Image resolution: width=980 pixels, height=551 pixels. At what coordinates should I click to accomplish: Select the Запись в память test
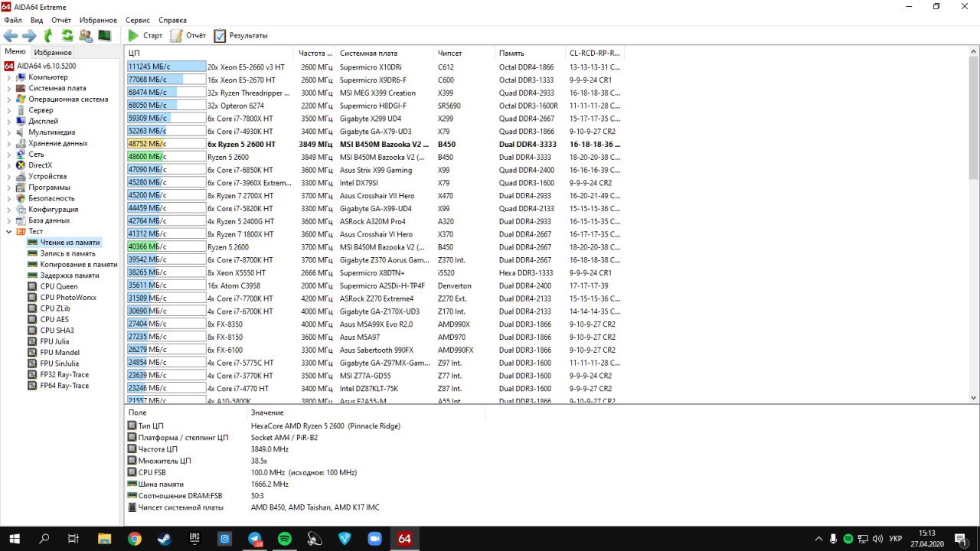[67, 253]
